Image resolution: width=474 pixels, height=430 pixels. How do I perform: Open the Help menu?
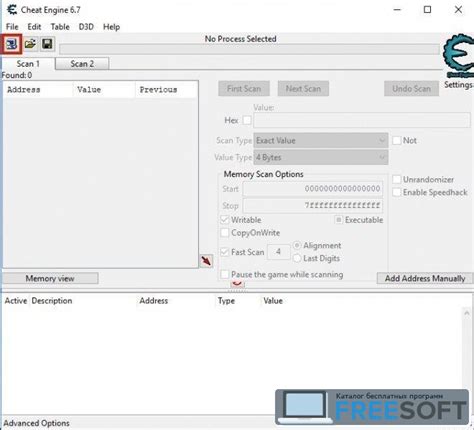[x=111, y=27]
